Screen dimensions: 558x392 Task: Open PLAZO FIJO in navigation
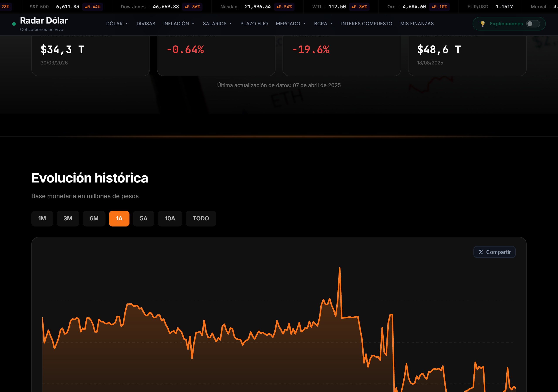click(254, 24)
